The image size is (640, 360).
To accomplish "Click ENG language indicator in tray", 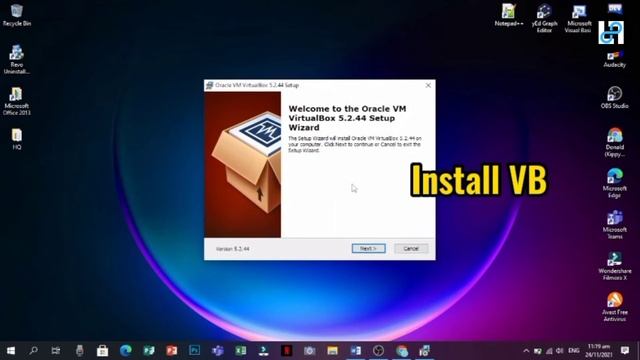I will (574, 351).
